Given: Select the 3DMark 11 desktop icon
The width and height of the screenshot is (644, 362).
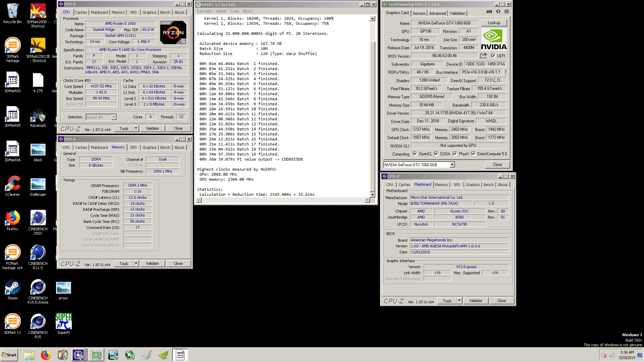Looking at the screenshot, I should (x=12, y=324).
